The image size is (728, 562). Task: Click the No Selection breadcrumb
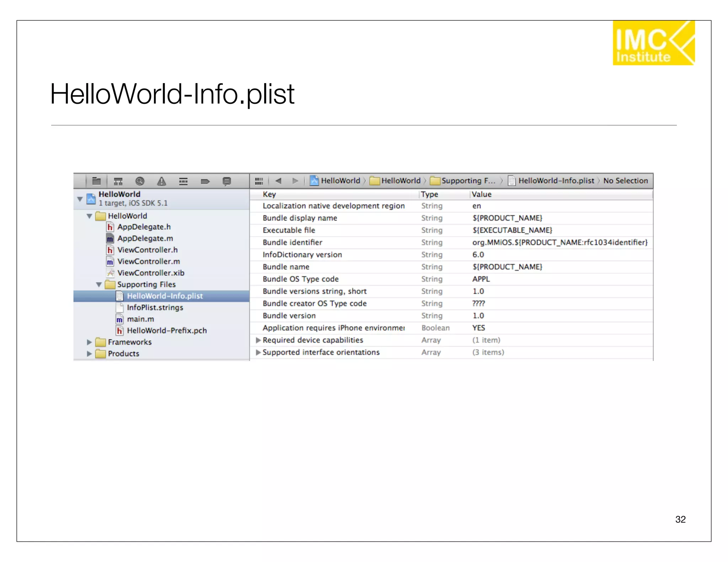[x=625, y=181]
